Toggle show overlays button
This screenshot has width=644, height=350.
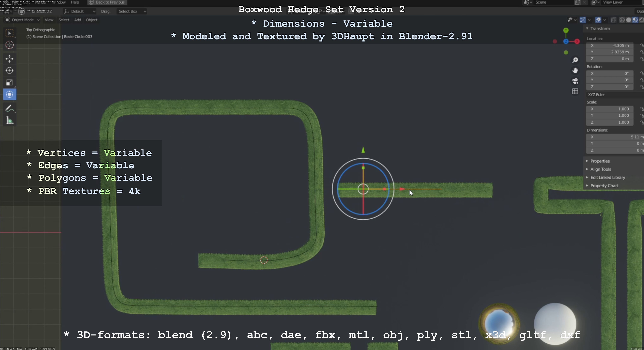598,20
